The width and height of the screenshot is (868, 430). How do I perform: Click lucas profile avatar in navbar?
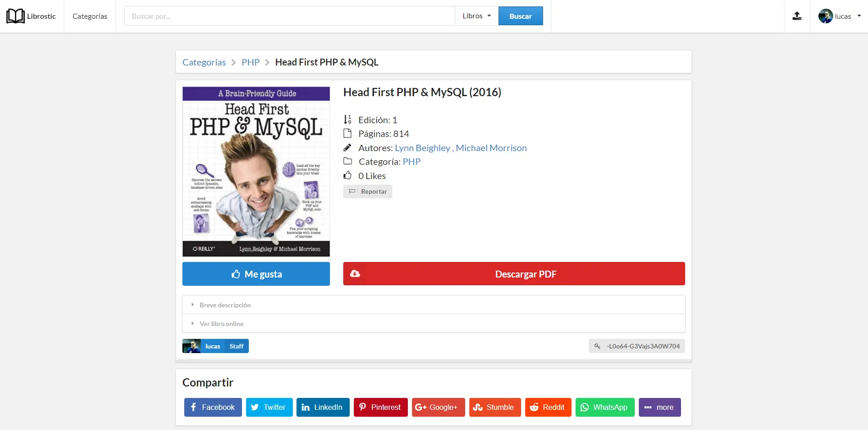point(825,16)
